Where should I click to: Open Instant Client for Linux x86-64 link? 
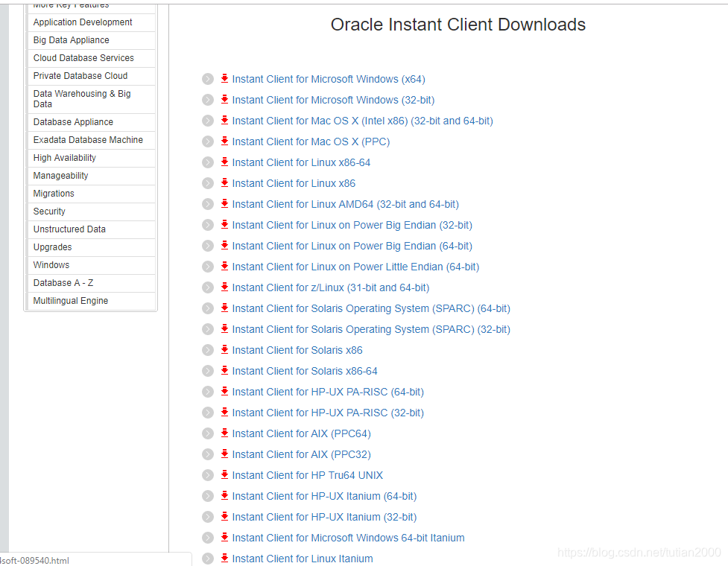click(301, 163)
